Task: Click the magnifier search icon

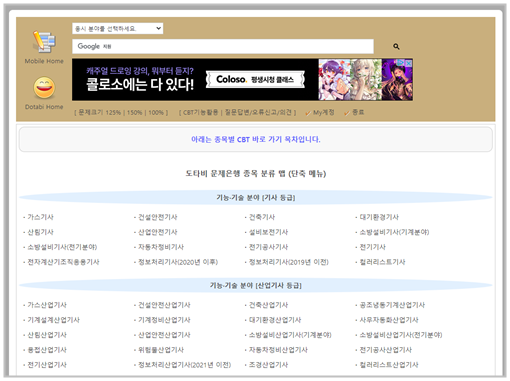Action: pos(396,46)
